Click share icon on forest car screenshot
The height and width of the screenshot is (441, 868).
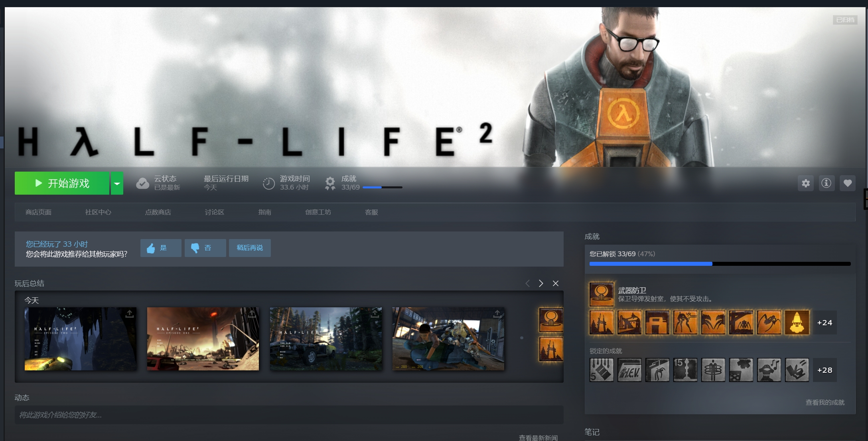point(375,314)
